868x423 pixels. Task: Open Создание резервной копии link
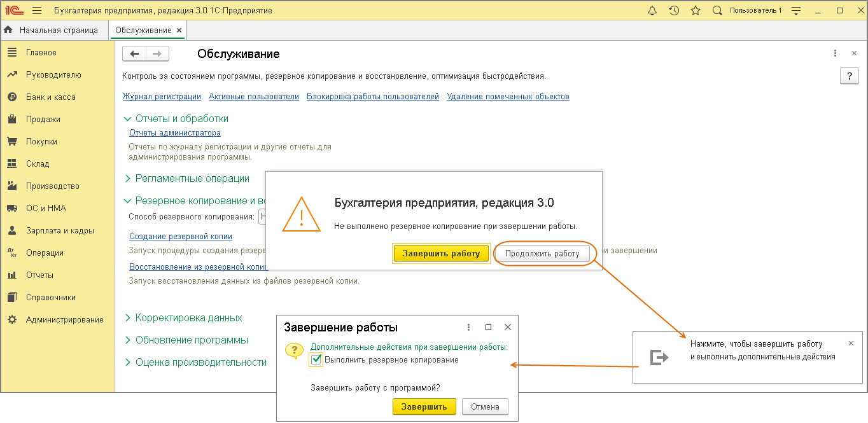[181, 237]
